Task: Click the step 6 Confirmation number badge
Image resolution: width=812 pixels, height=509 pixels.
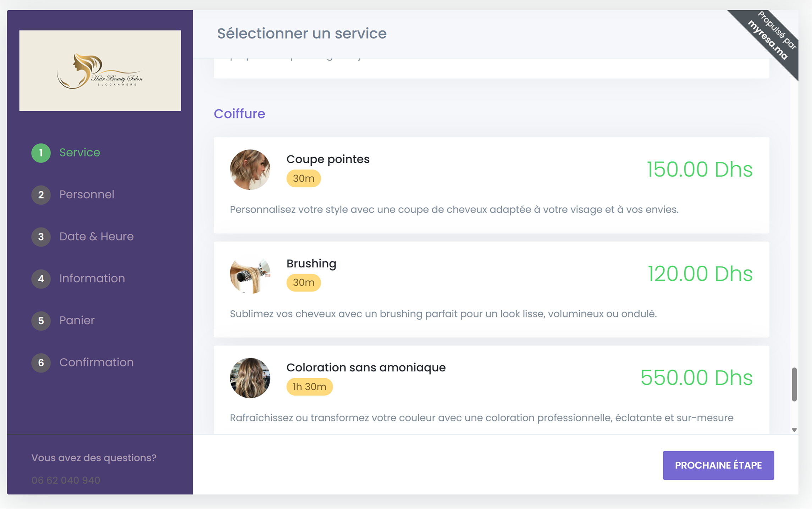Action: click(x=41, y=363)
